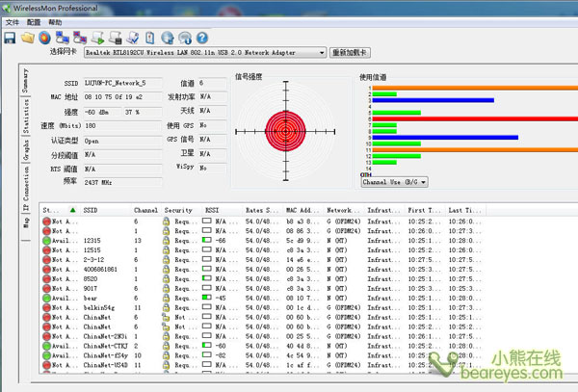
Task: Switch to the Graphs vertical tab
Action: [x=25, y=149]
